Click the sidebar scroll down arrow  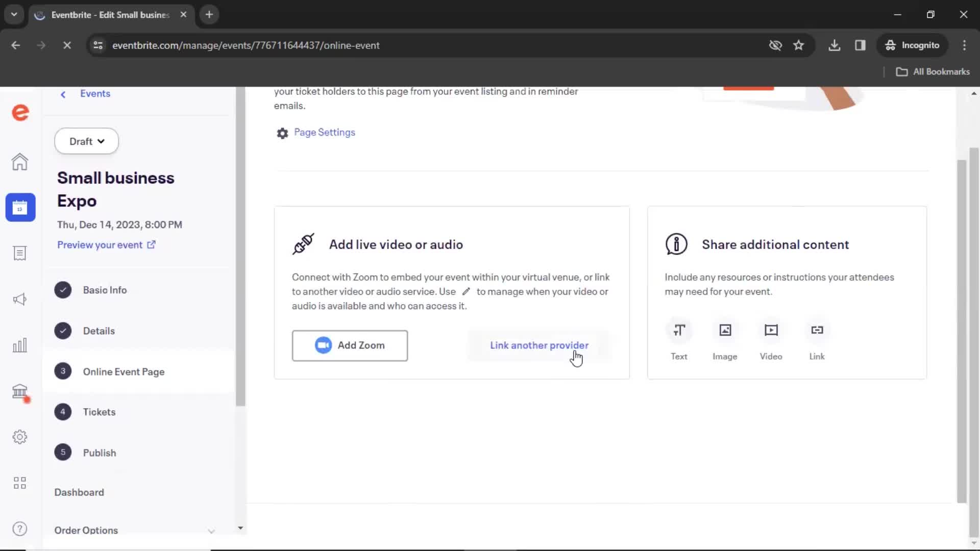tap(240, 528)
